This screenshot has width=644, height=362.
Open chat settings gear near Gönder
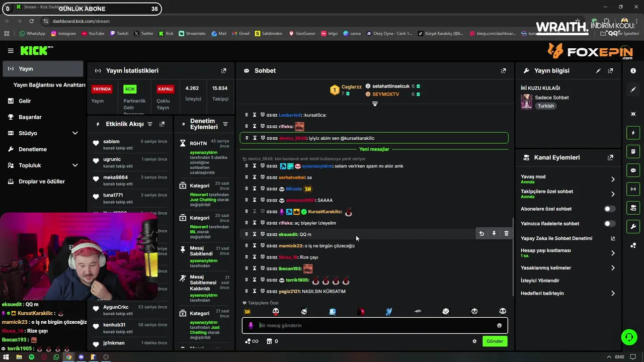coord(474,341)
